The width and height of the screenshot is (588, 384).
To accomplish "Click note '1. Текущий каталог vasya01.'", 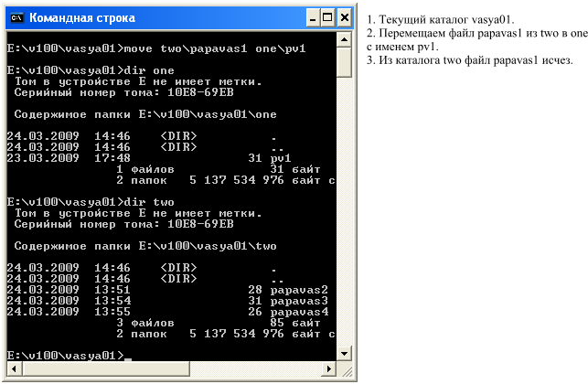I will (x=441, y=19).
